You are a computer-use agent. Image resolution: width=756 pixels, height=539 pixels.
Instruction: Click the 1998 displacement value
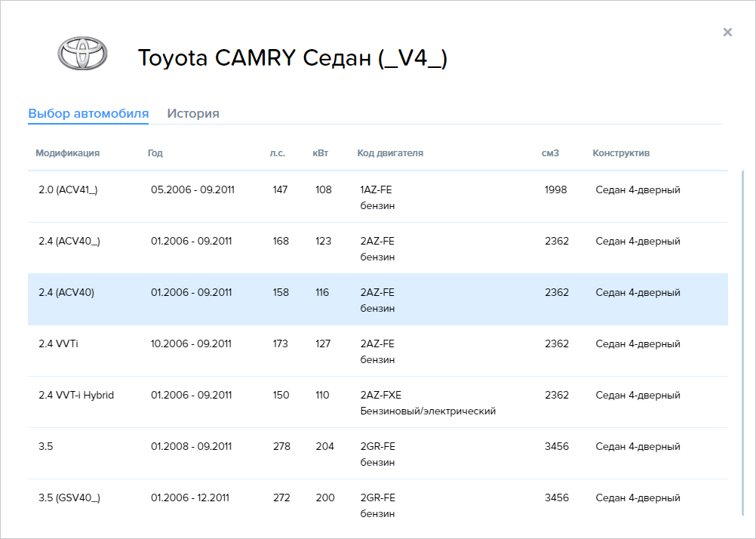tap(556, 189)
